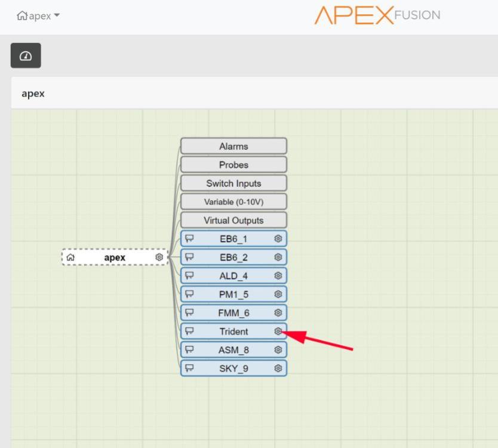498x448 pixels.
Task: Open SKY_9 settings gear icon
Action: (x=278, y=369)
